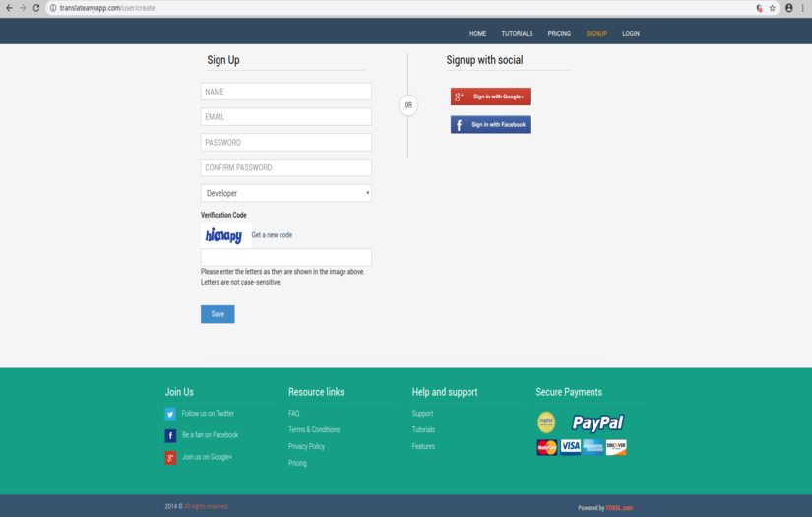This screenshot has height=517, width=812.
Task: Click Get a new code link
Action: coord(272,235)
